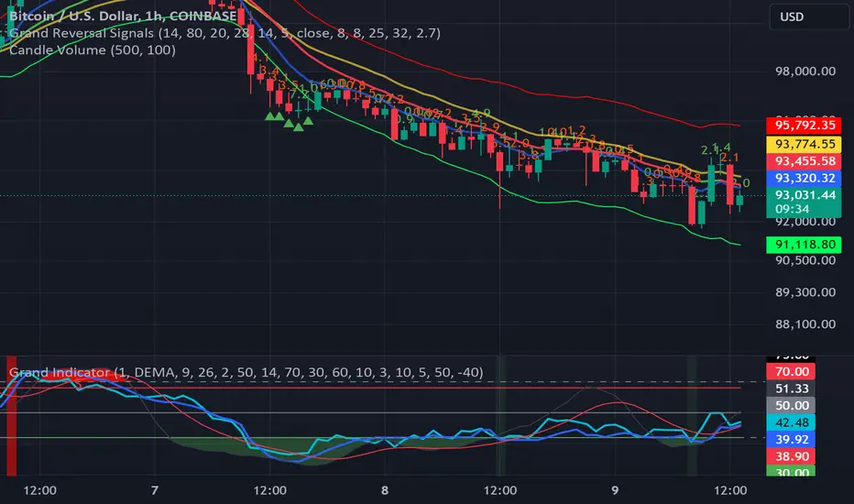
Task: Click the red 38.90 indicator value label
Action: [791, 456]
